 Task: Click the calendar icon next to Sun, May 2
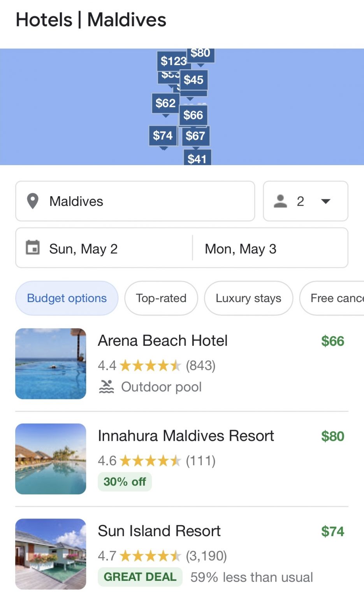pyautogui.click(x=33, y=248)
